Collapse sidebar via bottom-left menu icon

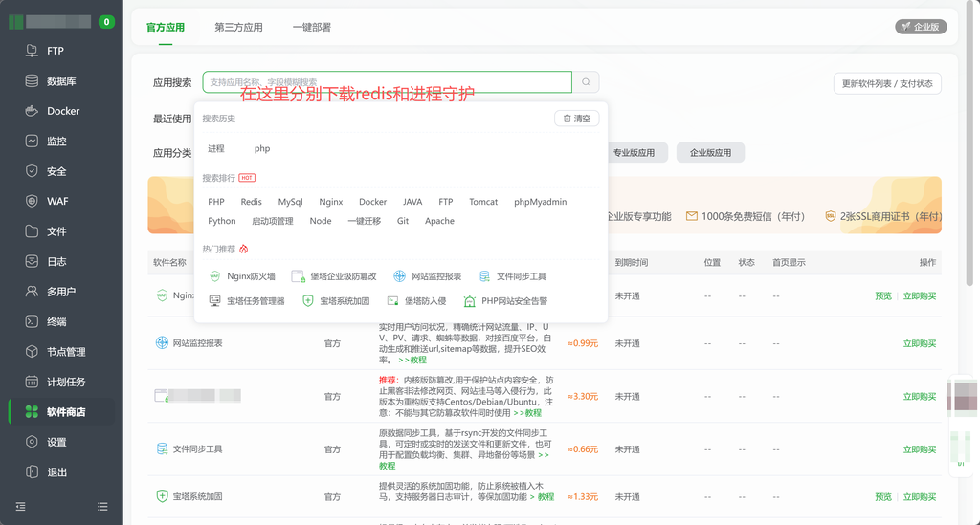tap(21, 506)
